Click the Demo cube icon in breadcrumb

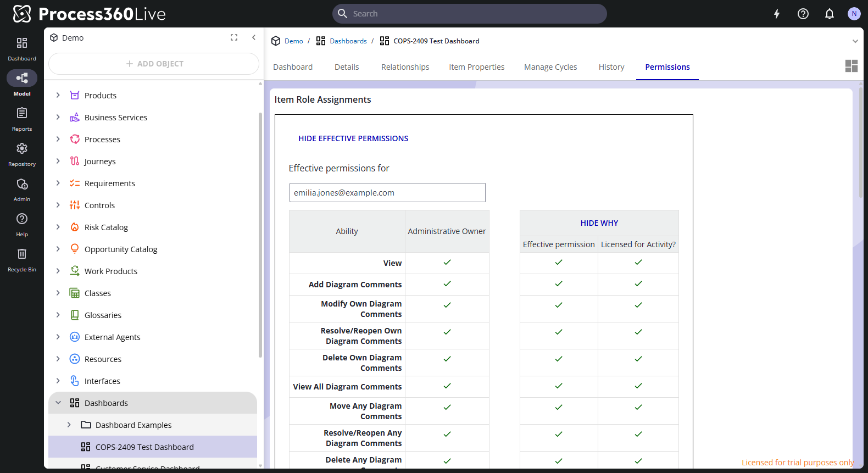[x=276, y=41]
